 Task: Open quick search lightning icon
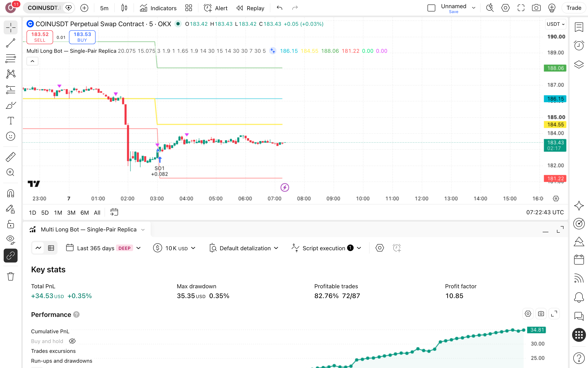[490, 8]
